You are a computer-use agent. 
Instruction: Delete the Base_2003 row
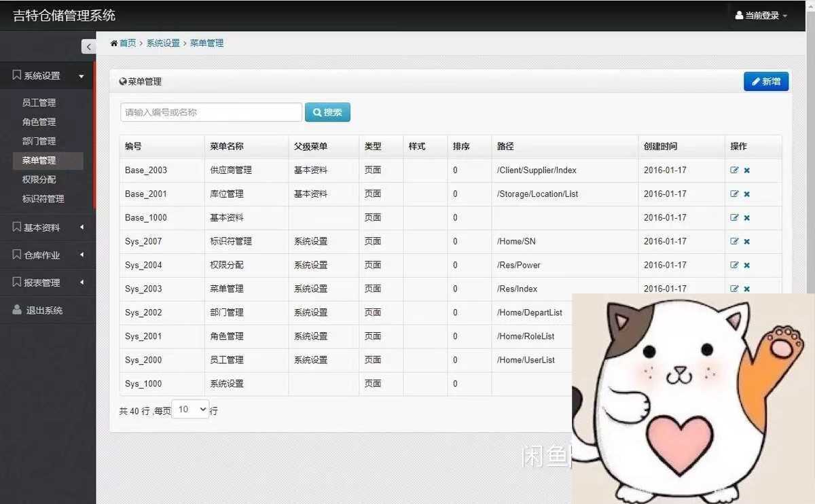(x=746, y=170)
